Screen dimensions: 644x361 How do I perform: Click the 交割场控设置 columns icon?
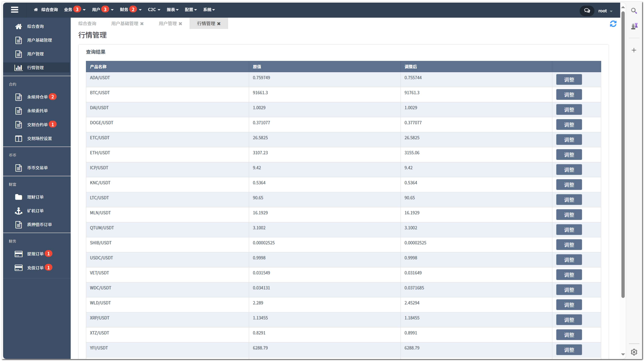19,139
